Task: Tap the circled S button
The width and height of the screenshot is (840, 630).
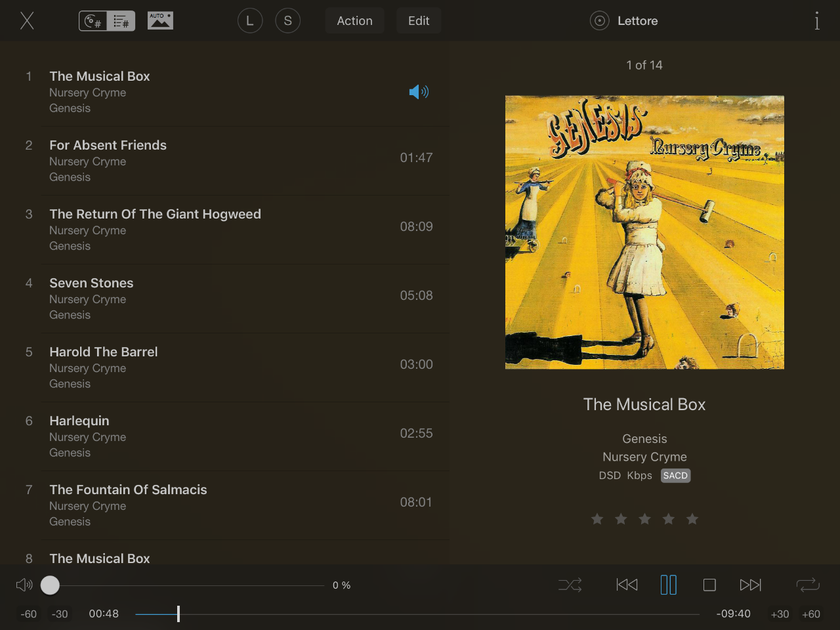Action: pos(288,21)
